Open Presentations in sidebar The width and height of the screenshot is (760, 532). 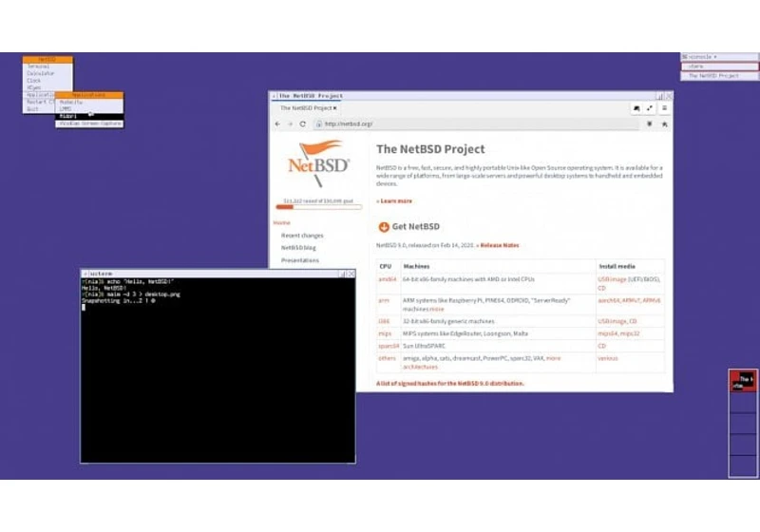point(299,260)
